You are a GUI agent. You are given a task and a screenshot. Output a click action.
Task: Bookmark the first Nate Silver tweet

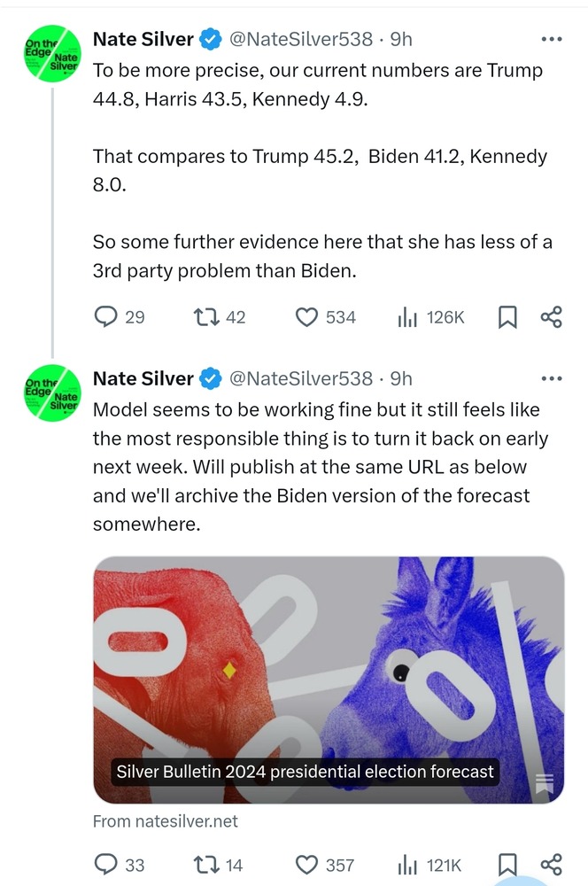point(507,317)
